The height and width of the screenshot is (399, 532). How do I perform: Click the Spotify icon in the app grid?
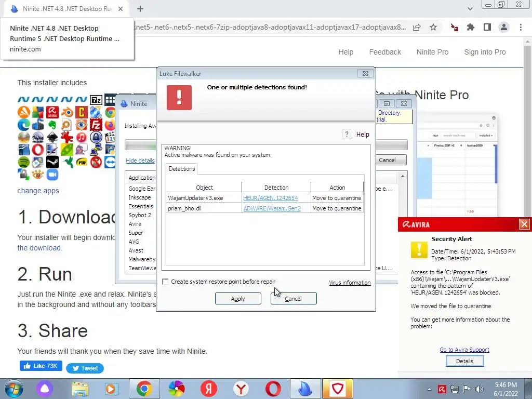pyautogui.click(x=24, y=162)
